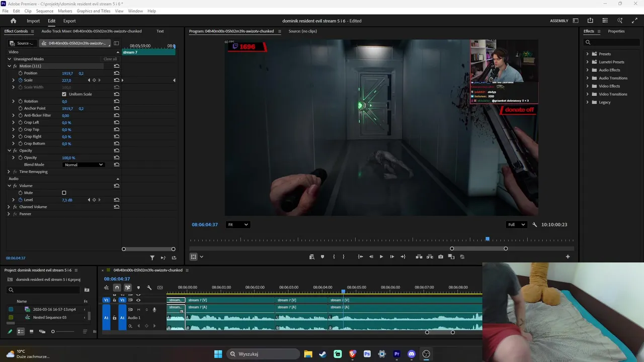This screenshot has height=362, width=644.
Task: Switch to Audio Track Mixer tab
Action: 92,31
